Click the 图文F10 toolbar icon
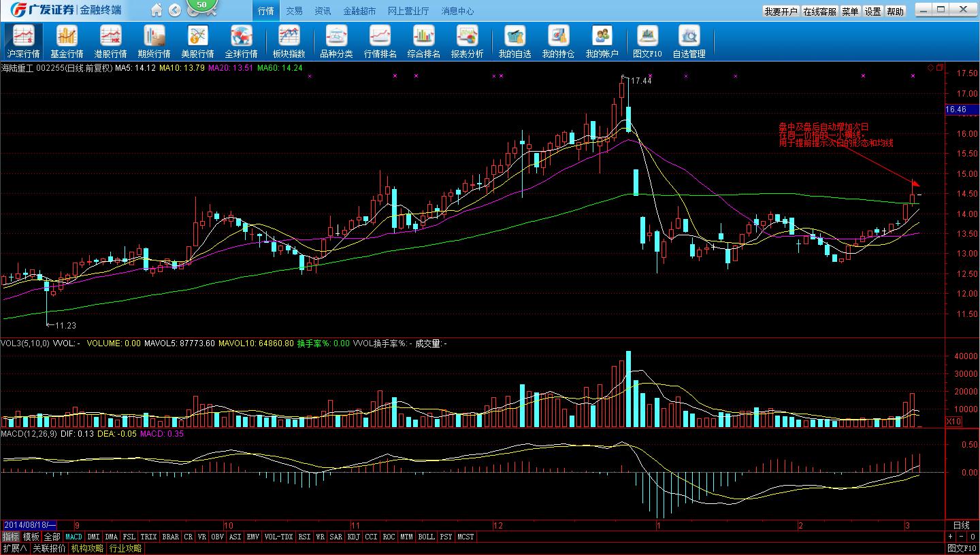 (647, 41)
